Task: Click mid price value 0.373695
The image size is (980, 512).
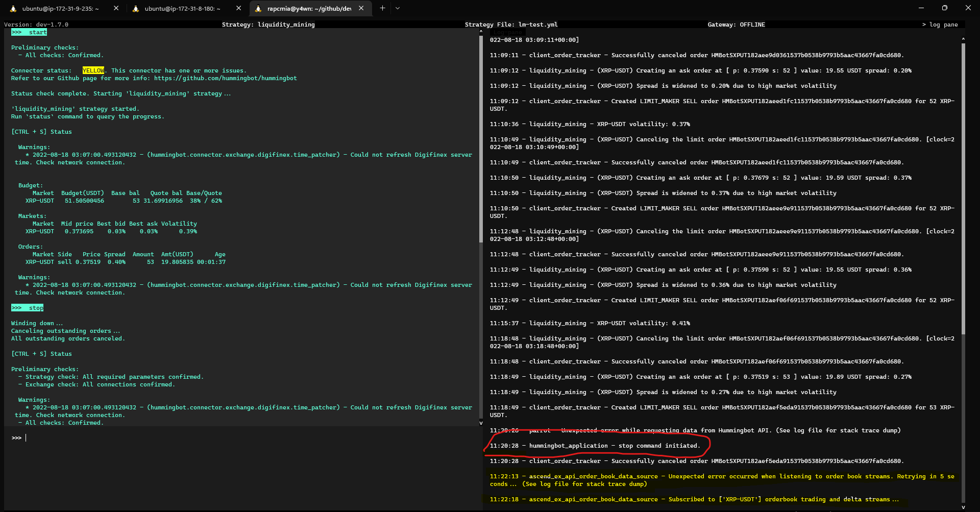Action: click(x=79, y=231)
